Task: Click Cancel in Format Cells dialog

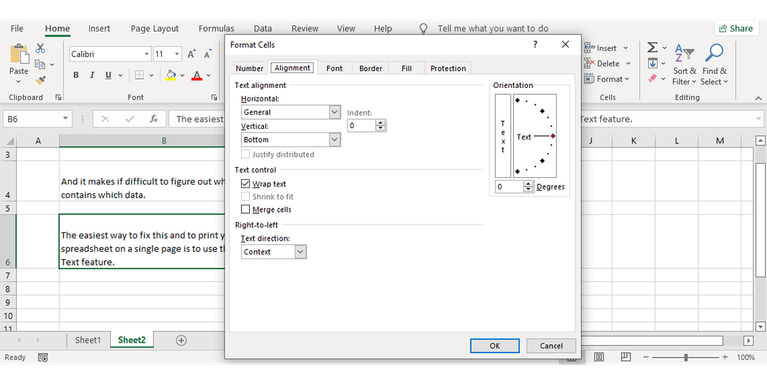Action: click(551, 346)
